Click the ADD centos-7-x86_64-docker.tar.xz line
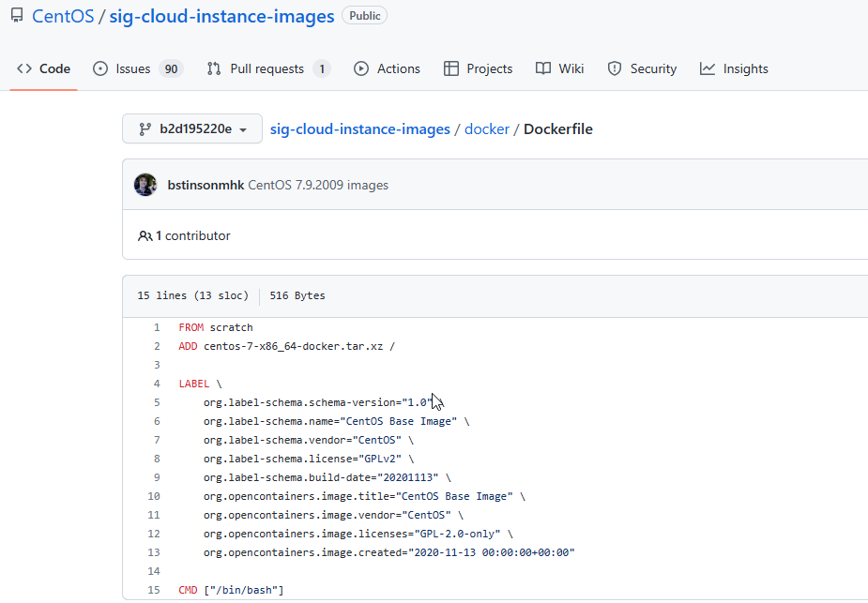This screenshot has width=868, height=603. point(287,346)
